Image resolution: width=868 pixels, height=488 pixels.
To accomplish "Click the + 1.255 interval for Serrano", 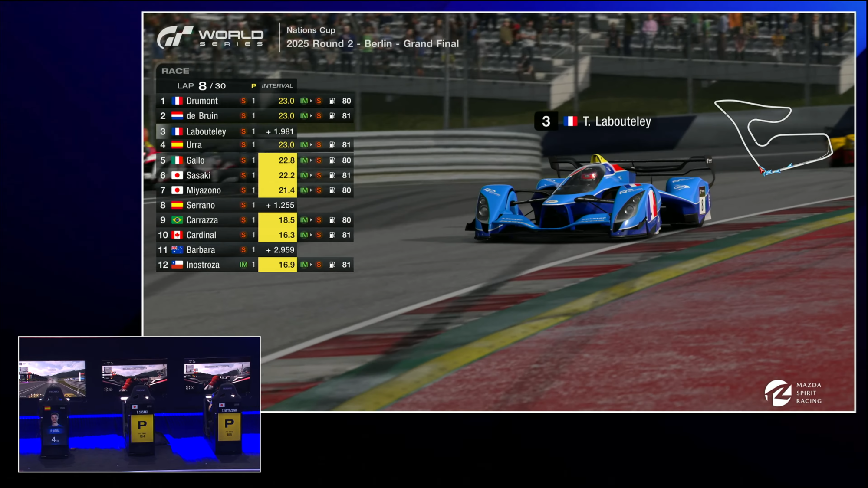I will (280, 205).
